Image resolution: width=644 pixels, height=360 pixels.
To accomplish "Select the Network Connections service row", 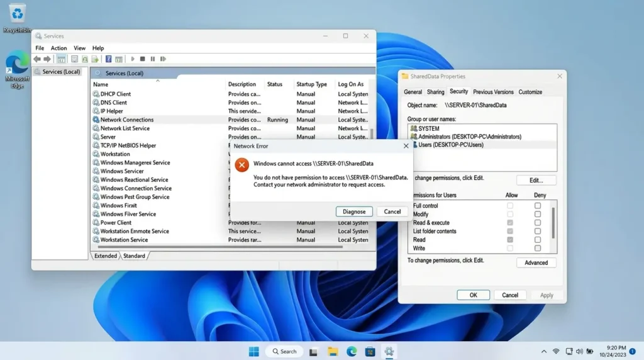I will point(230,120).
